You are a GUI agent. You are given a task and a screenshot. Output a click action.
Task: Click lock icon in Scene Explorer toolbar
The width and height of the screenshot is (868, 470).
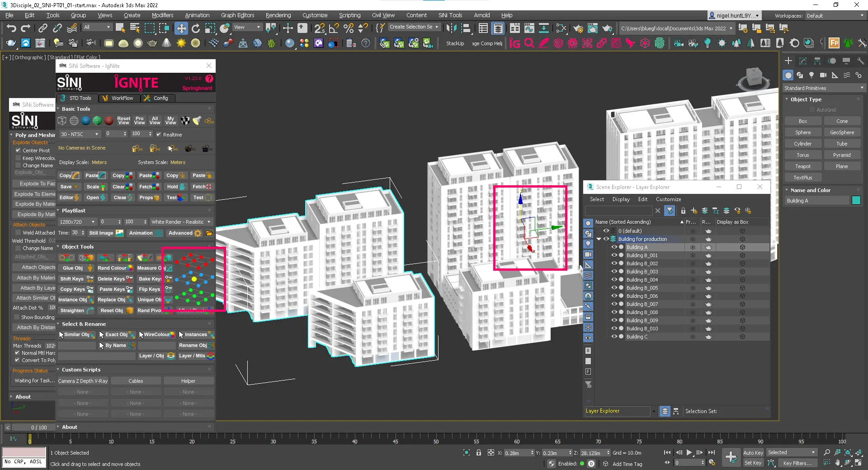point(683,211)
